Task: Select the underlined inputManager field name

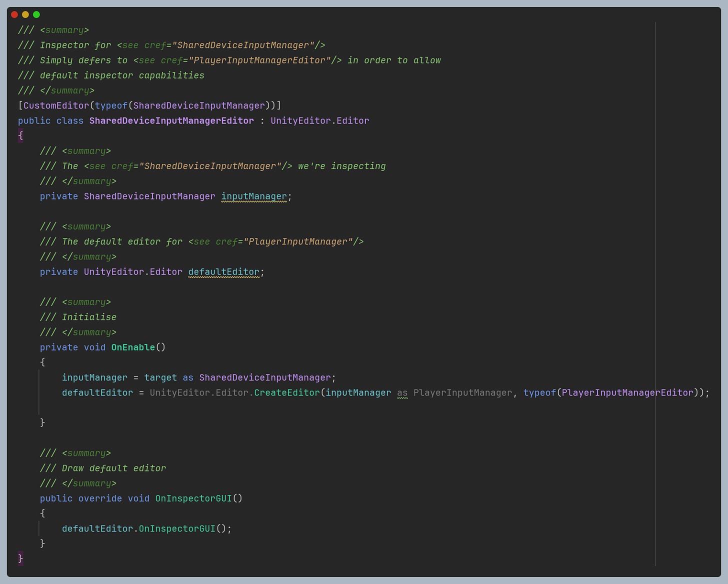Action: coord(254,196)
